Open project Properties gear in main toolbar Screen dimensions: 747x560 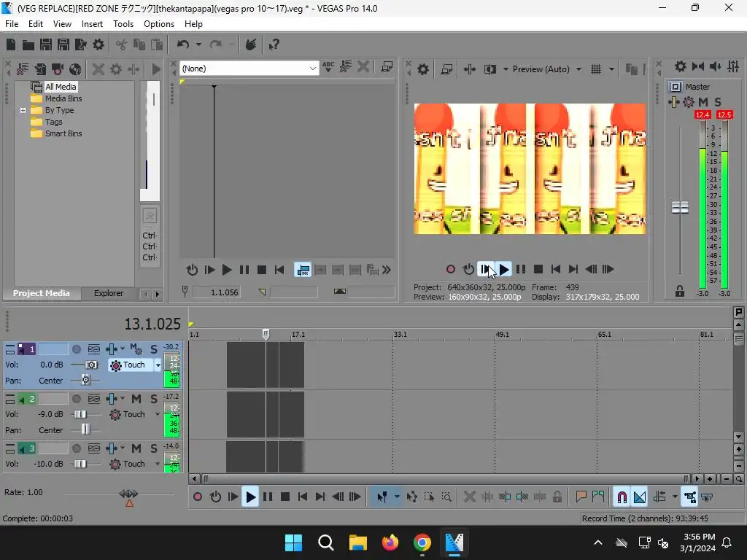[x=98, y=44]
